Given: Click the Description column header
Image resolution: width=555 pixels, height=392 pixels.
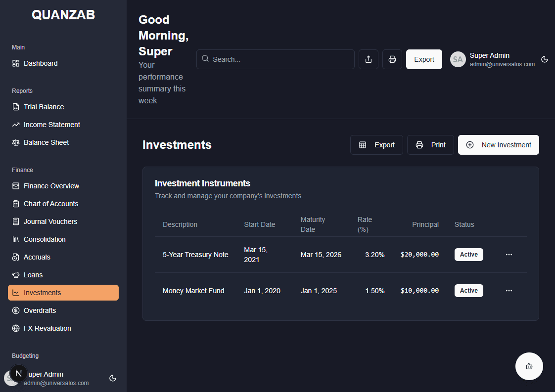Looking at the screenshot, I should point(180,224).
